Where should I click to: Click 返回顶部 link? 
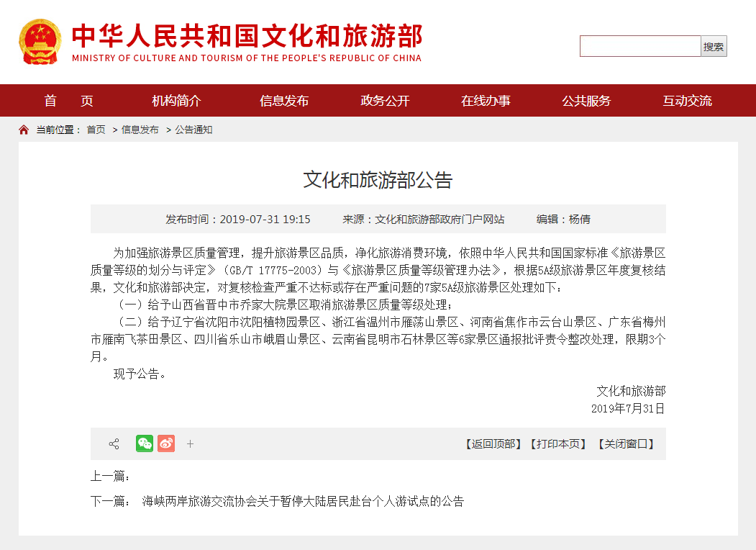coord(493,444)
